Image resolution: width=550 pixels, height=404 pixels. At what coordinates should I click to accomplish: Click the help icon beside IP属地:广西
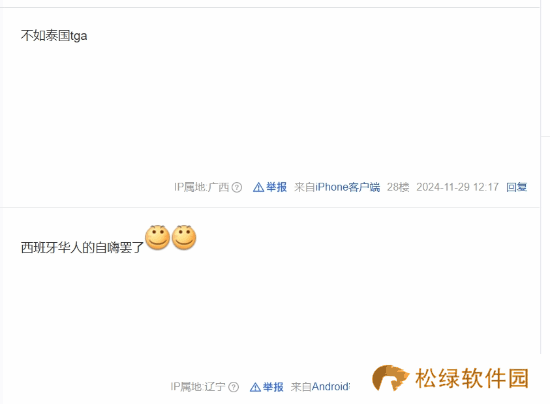(237, 187)
